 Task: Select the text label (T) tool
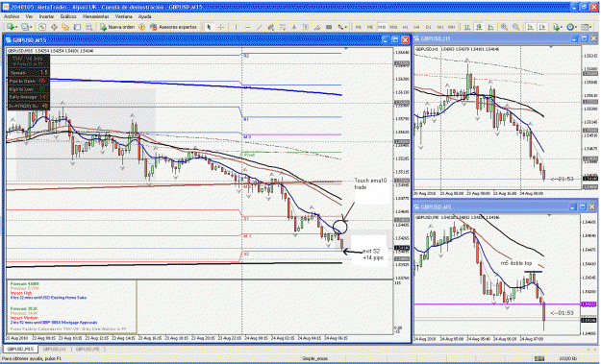pos(306,27)
